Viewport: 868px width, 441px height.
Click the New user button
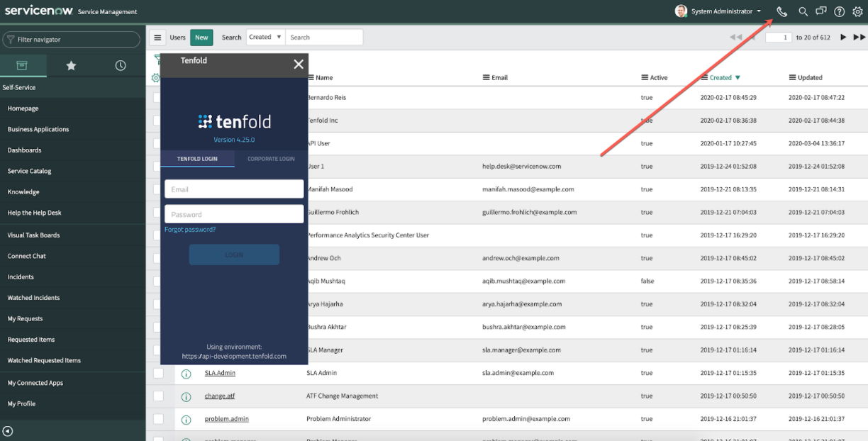[x=201, y=38]
